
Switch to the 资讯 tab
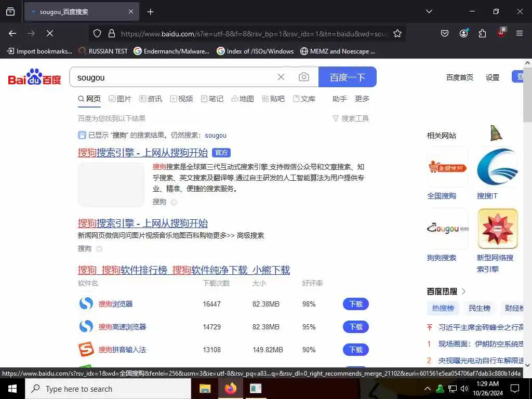click(x=151, y=99)
